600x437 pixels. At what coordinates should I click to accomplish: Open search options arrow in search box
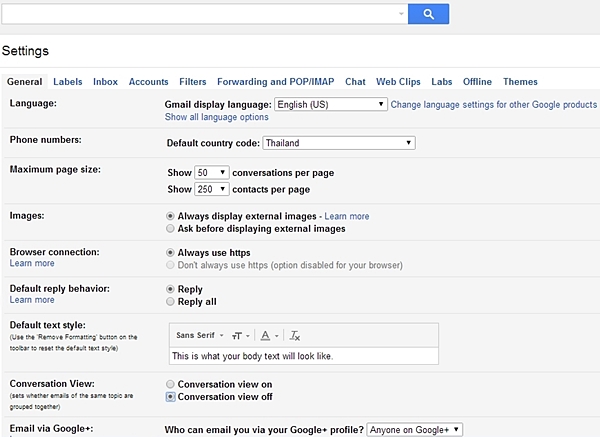(x=401, y=14)
